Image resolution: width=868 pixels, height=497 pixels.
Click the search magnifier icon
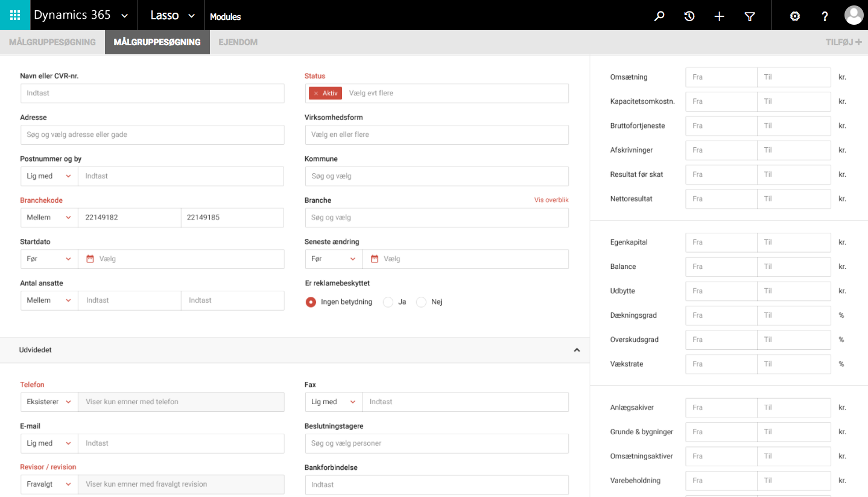click(x=659, y=16)
